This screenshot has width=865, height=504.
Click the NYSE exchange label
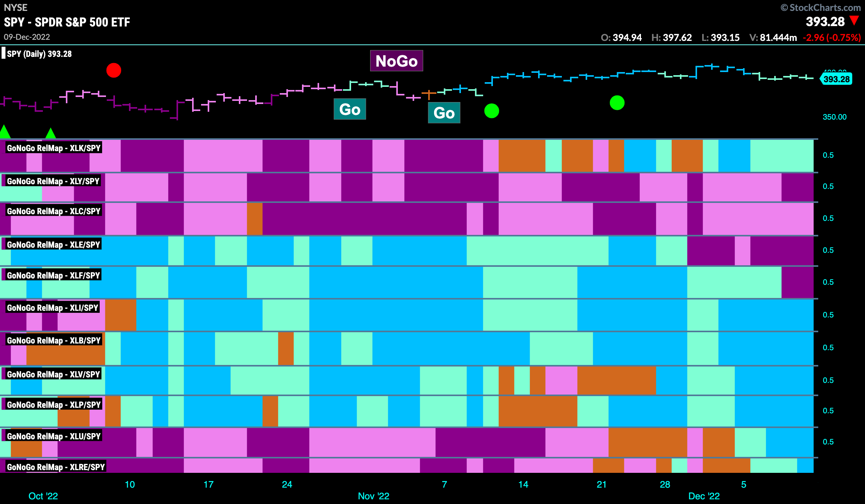pos(16,7)
